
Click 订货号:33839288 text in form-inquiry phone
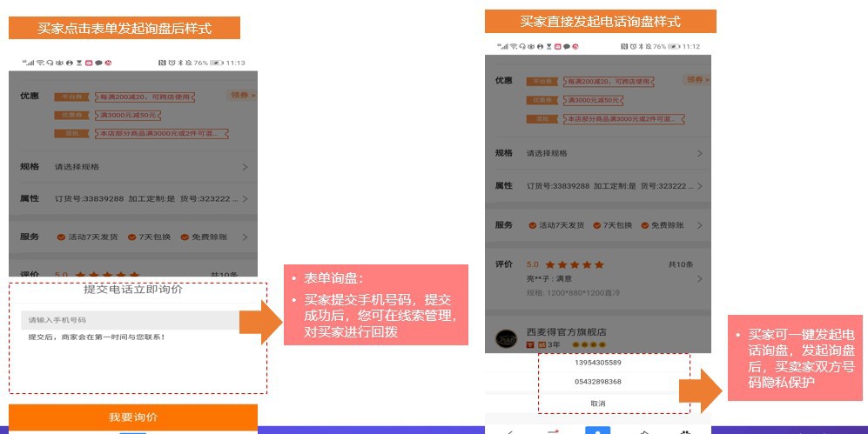pyautogui.click(x=89, y=198)
